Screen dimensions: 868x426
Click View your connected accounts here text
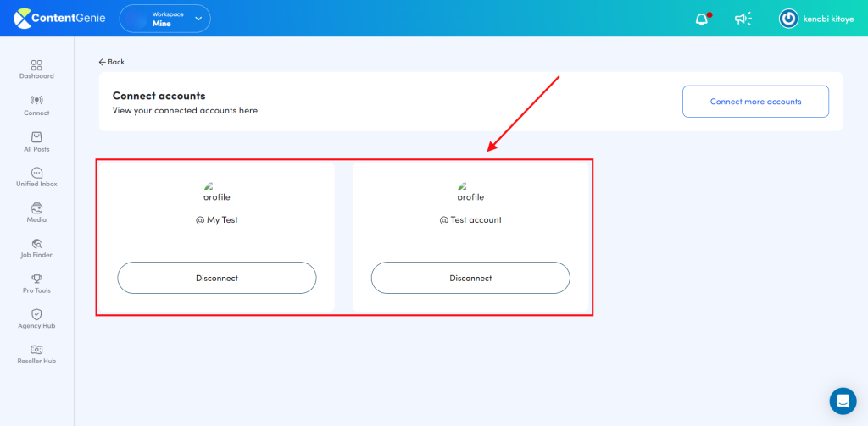(x=185, y=111)
